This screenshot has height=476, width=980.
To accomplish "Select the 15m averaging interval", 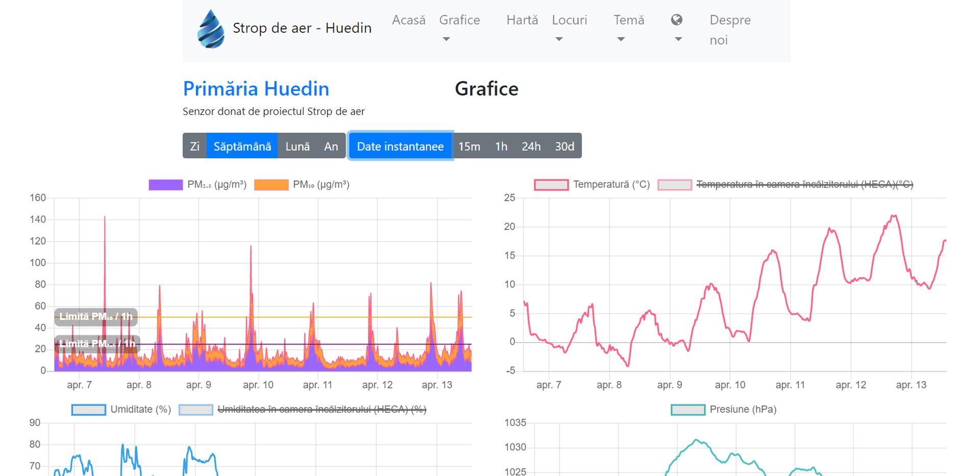I will point(469,146).
